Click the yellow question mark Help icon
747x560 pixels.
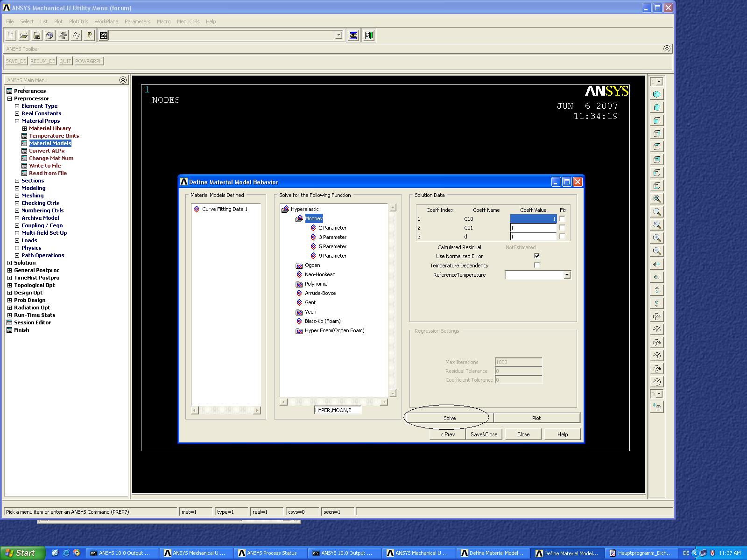pyautogui.click(x=89, y=35)
